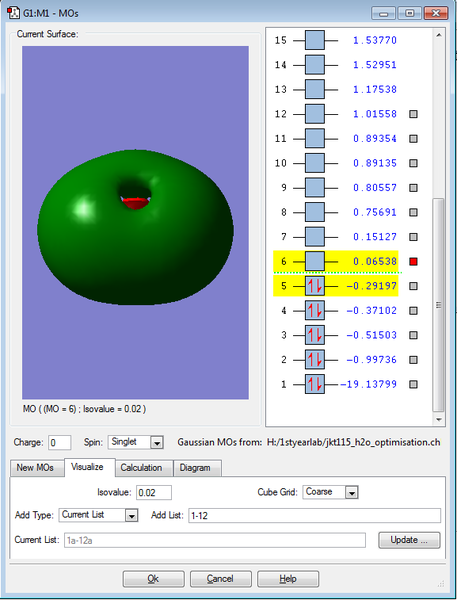457x600 pixels.
Task: Toggle the surface marker for MO 7
Action: [413, 237]
